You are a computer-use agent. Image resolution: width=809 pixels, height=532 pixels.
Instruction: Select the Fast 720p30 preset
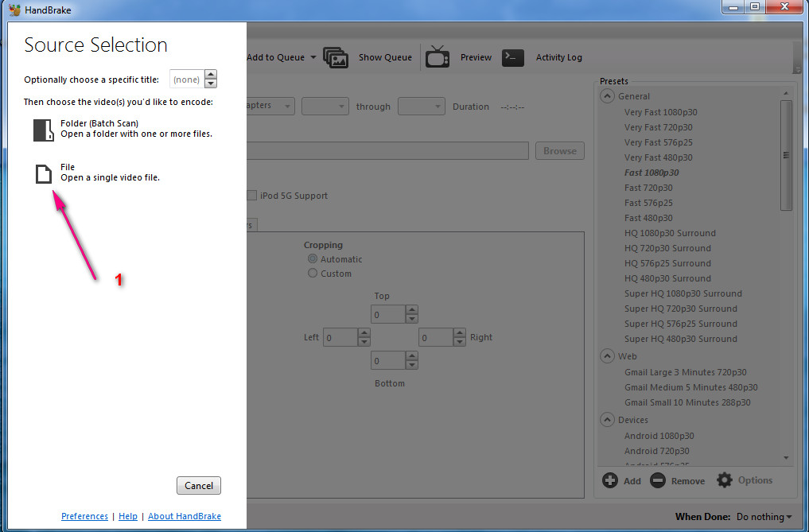[648, 188]
